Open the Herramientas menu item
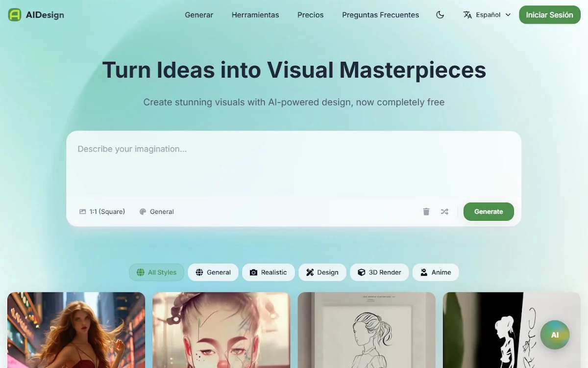This screenshot has width=588, height=368. (x=255, y=15)
